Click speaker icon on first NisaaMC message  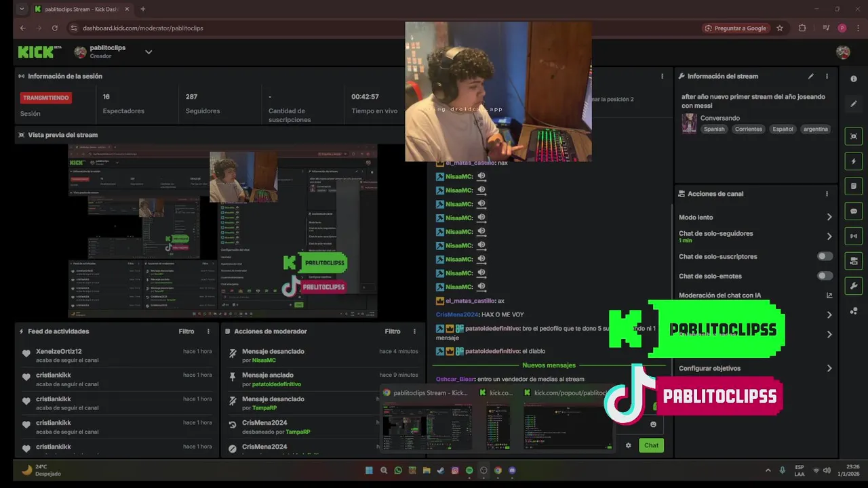point(481,176)
